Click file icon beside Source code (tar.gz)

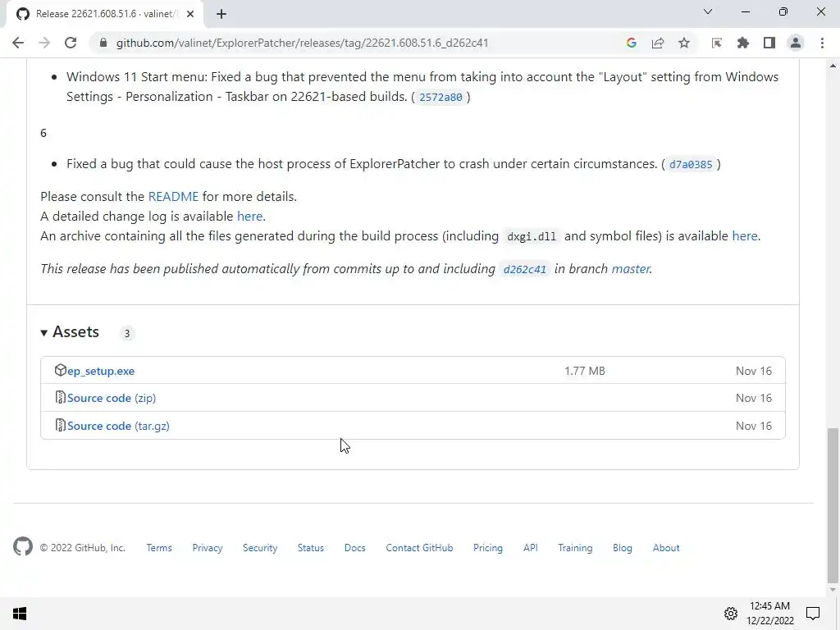(x=61, y=426)
